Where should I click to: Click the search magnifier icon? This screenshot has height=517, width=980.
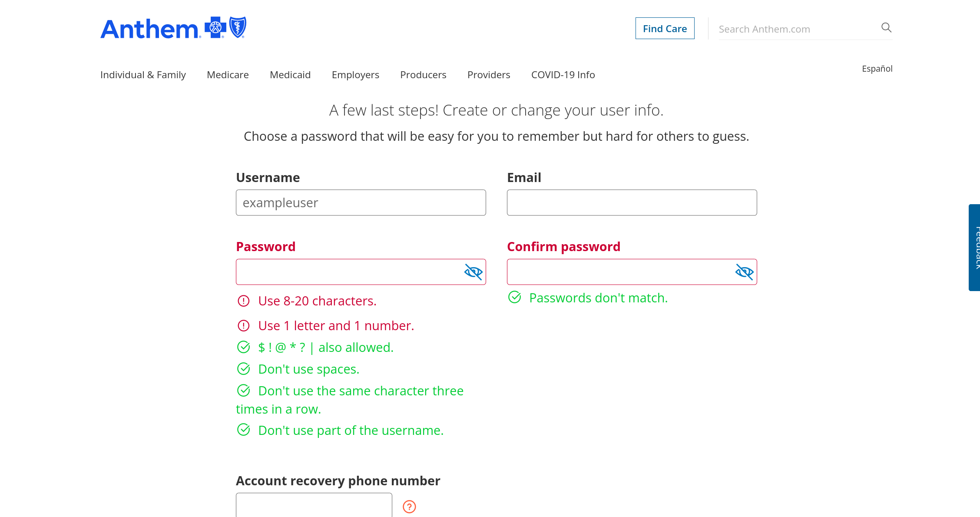pos(886,28)
